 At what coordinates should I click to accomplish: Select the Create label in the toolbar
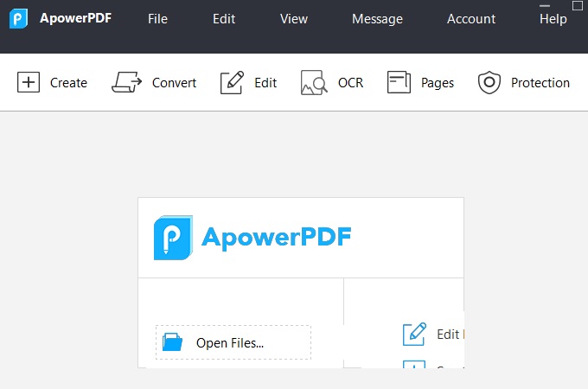tap(68, 82)
